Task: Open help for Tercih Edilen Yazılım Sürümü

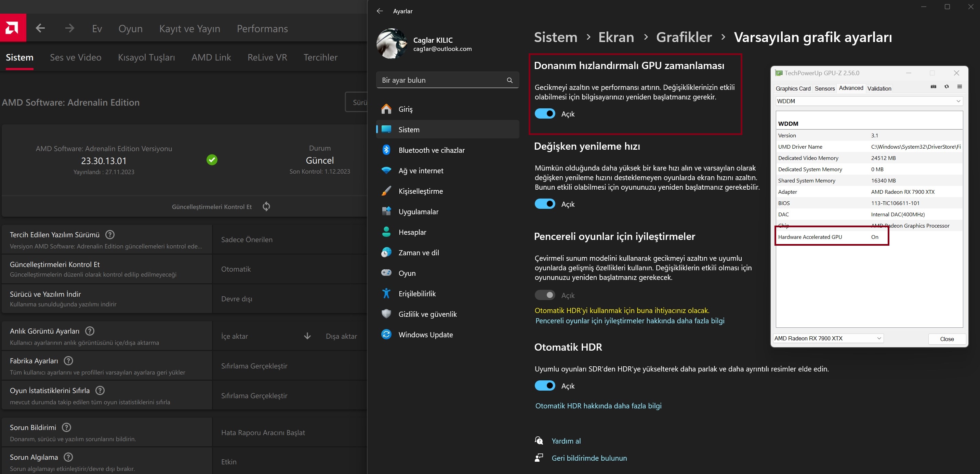Action: pos(109,234)
